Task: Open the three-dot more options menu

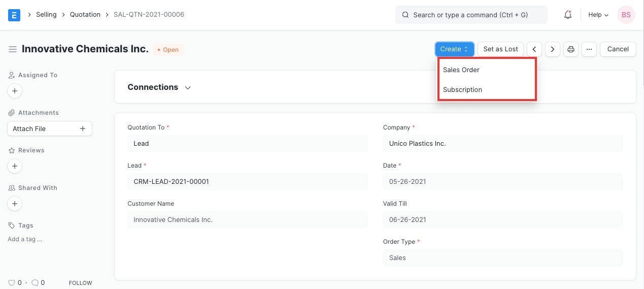Action: 589,49
